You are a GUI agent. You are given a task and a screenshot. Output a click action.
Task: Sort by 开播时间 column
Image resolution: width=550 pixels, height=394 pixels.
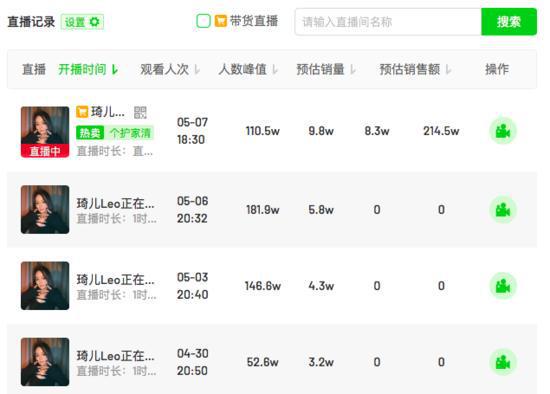point(88,69)
